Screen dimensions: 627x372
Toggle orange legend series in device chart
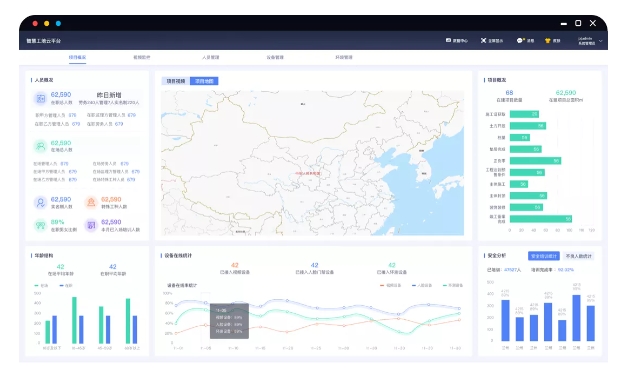click(x=390, y=285)
